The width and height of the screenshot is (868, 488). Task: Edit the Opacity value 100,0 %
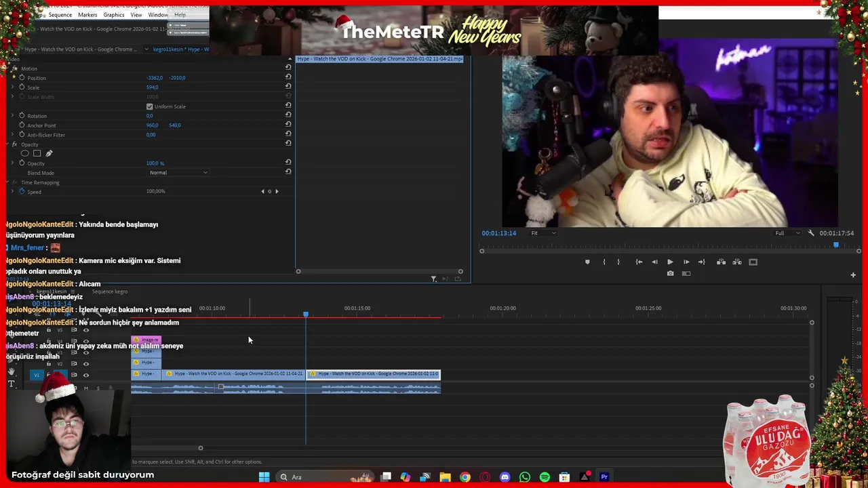(x=155, y=163)
